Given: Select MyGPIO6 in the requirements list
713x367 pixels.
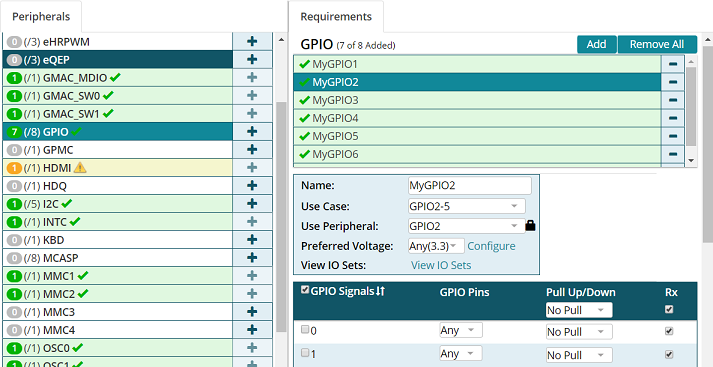Looking at the screenshot, I should tap(477, 154).
